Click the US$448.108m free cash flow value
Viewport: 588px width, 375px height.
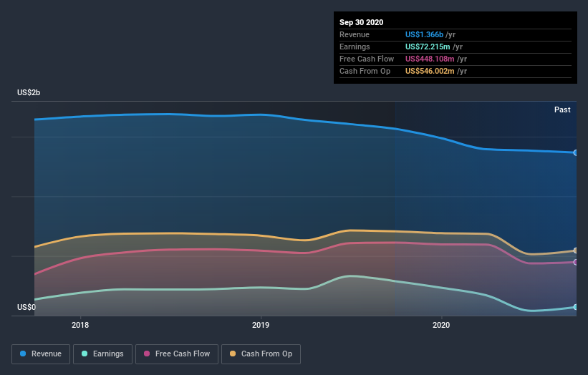[x=430, y=59]
